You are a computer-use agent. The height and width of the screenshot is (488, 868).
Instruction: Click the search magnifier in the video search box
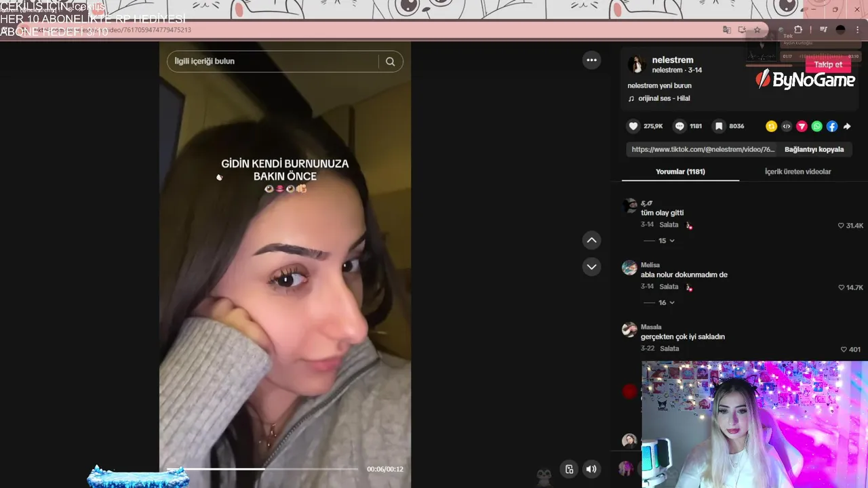pos(390,62)
